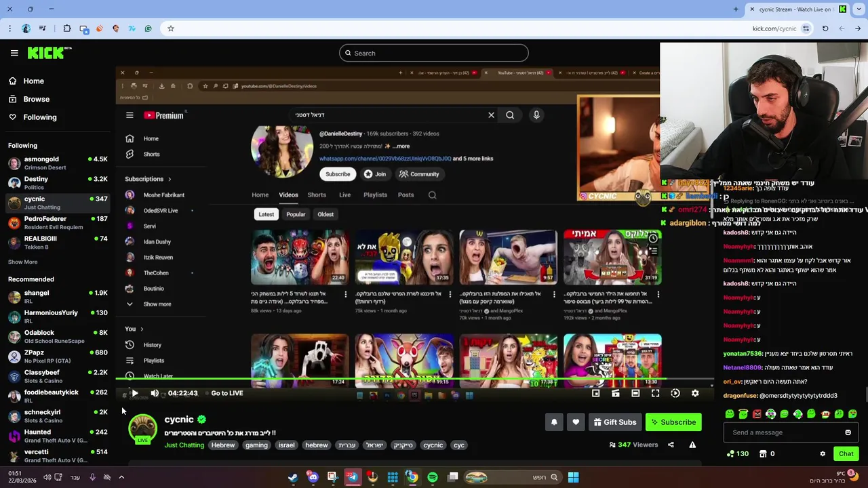Expand Show more under Following
Image resolution: width=868 pixels, height=488 pixels.
point(22,262)
